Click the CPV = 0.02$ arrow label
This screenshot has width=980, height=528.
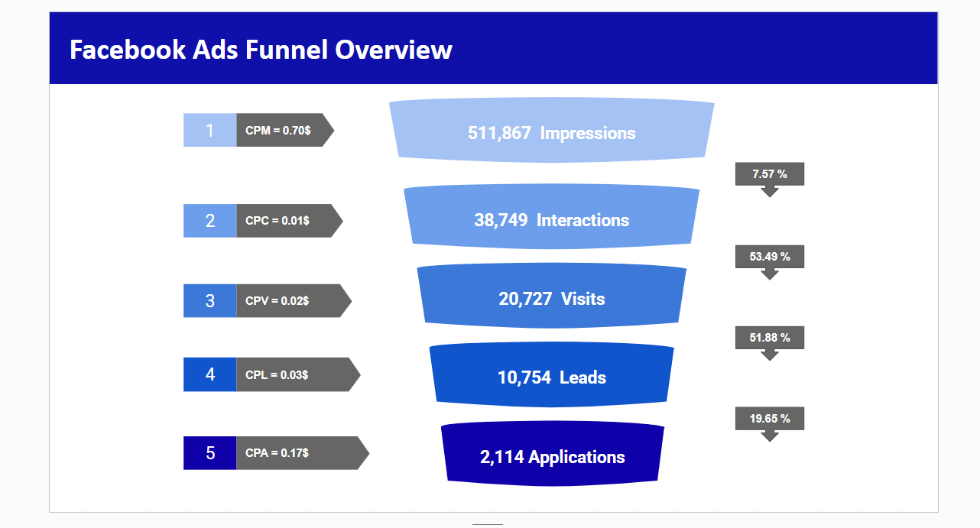coord(294,300)
